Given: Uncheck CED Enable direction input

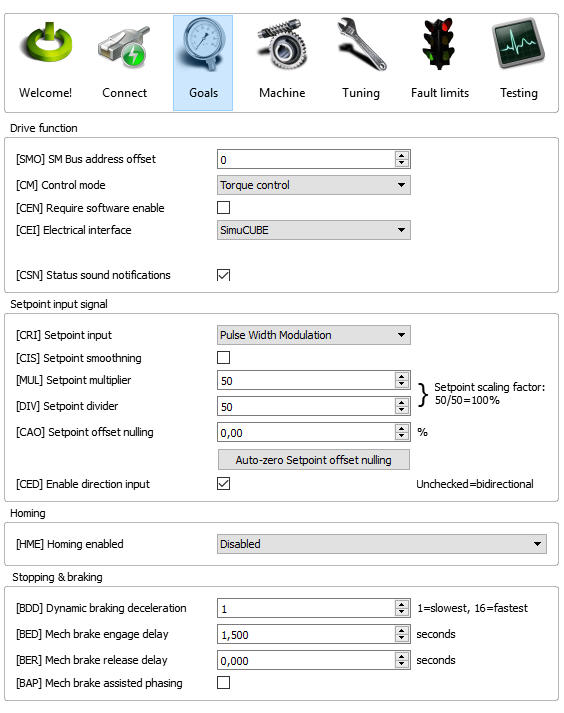Looking at the screenshot, I should (x=223, y=483).
